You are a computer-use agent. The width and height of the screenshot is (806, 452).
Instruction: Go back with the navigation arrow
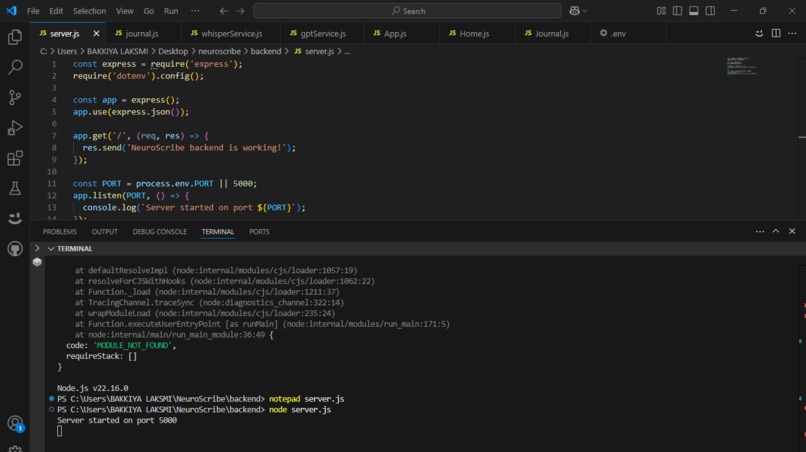click(x=224, y=11)
